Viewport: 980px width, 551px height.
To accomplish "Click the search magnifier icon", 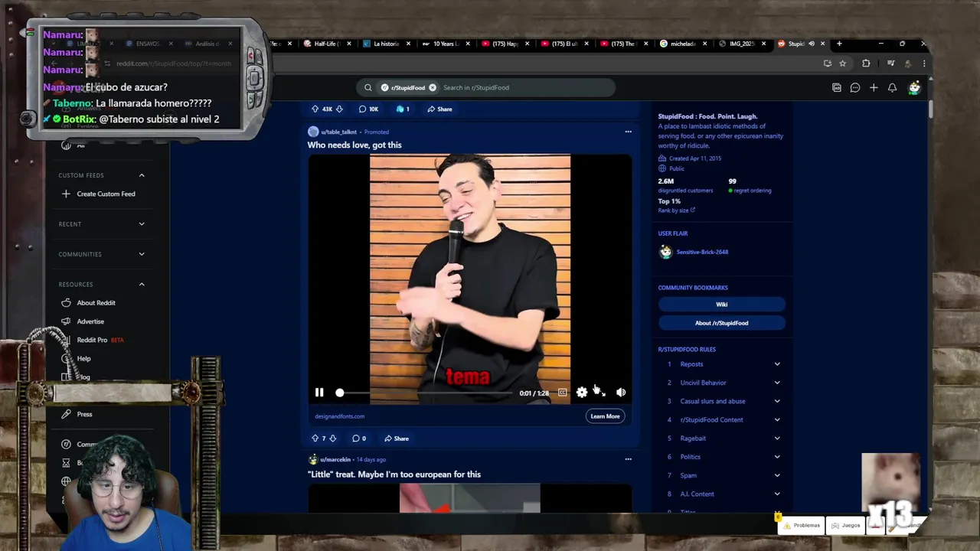I will point(368,87).
